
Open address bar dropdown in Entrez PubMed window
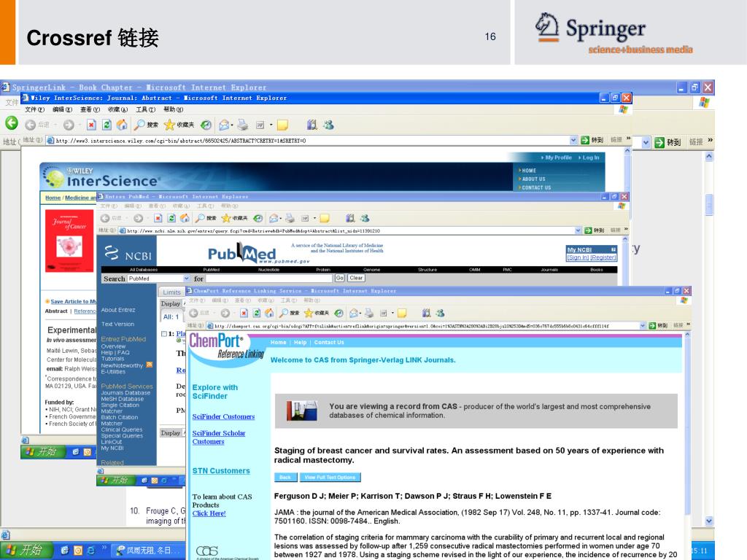point(578,230)
